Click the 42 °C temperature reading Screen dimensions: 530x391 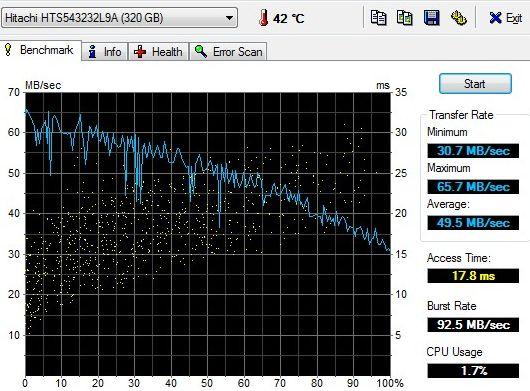coord(289,18)
